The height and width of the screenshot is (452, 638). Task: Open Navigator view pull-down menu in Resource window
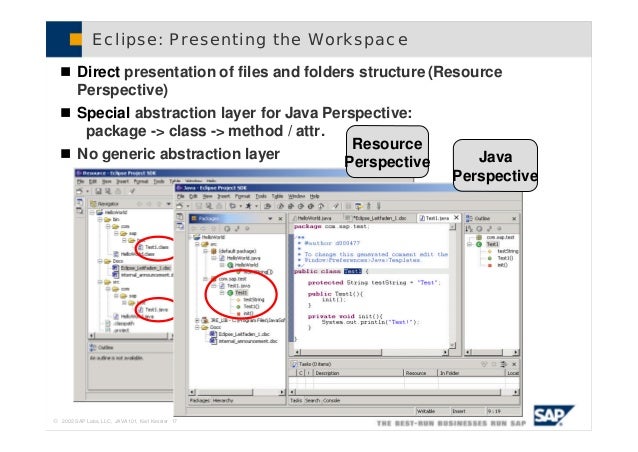click(x=168, y=204)
